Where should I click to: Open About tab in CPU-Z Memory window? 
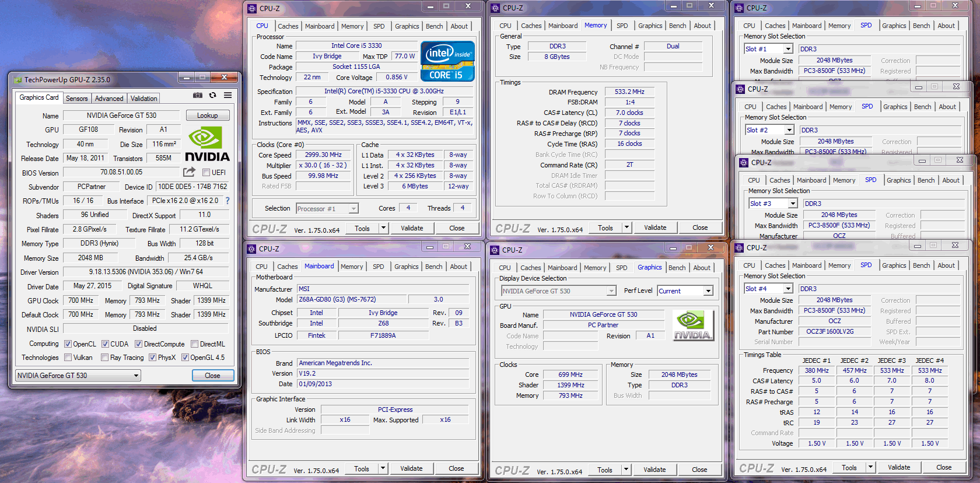(x=702, y=26)
